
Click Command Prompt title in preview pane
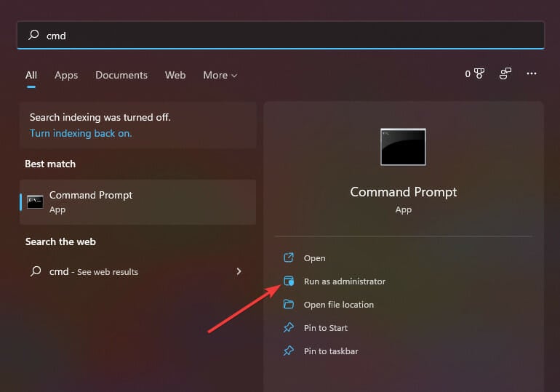[403, 193]
